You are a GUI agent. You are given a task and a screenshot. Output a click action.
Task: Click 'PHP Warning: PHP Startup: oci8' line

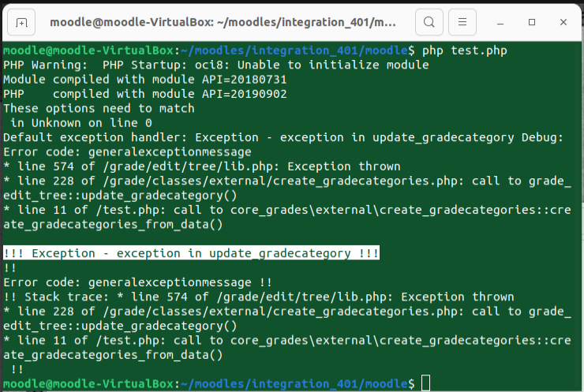216,65
